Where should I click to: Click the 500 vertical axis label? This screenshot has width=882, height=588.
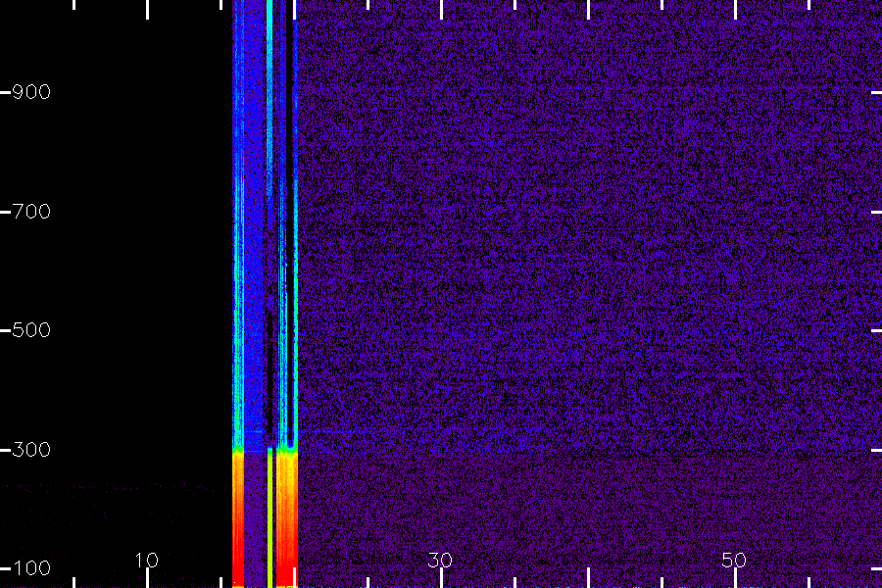coord(31,329)
